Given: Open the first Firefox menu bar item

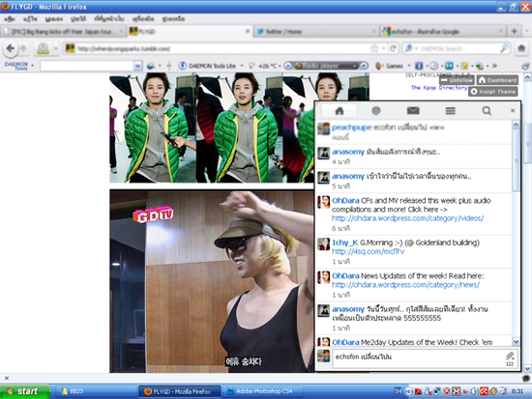Looking at the screenshot, I should coord(10,18).
